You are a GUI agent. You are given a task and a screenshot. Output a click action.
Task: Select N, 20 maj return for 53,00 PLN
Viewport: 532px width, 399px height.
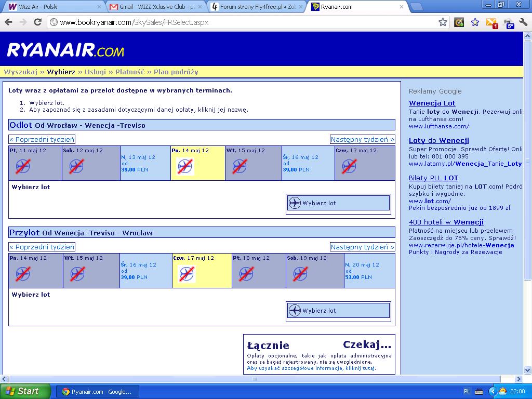pos(369,271)
